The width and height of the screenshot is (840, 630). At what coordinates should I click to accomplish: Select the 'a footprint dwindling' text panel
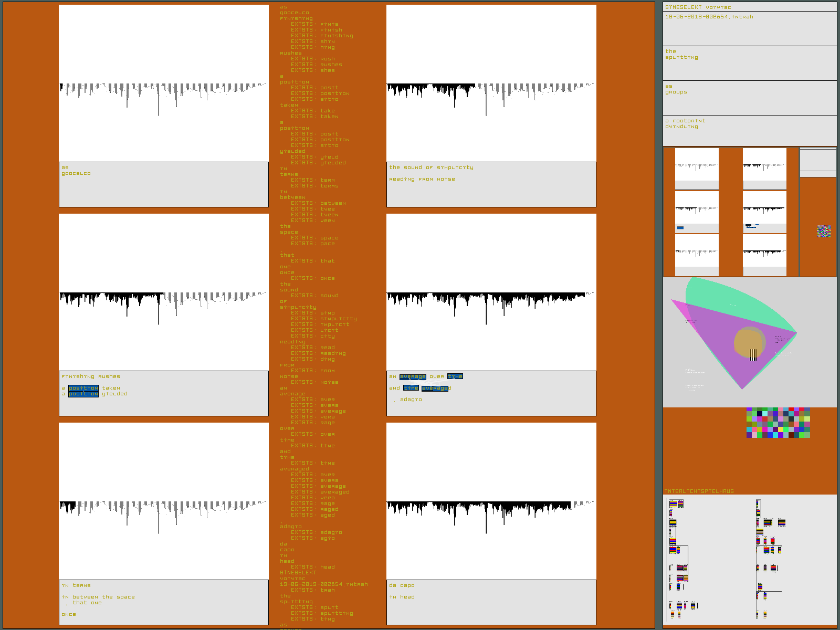tap(749, 131)
